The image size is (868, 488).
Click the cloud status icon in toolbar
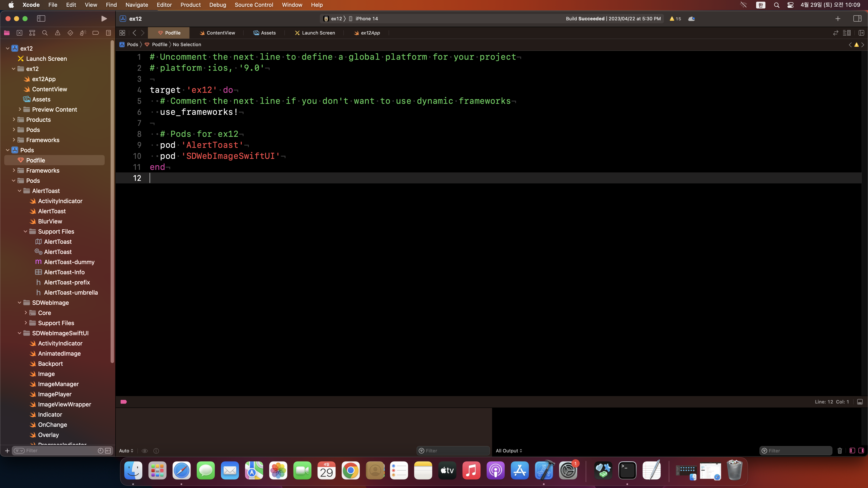click(x=691, y=18)
